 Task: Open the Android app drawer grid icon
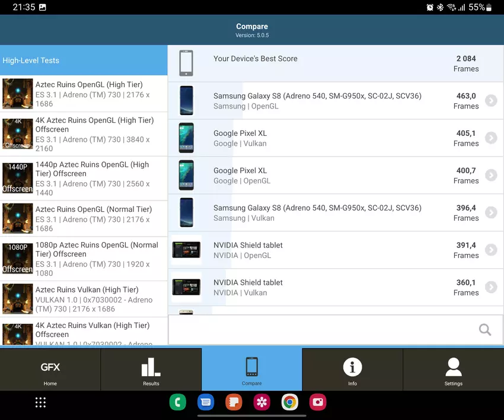40,402
